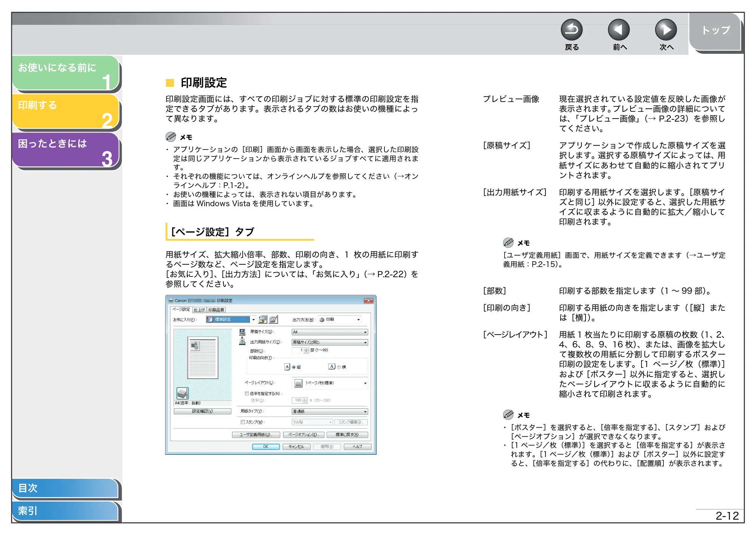
Task: Click the portrait orientation page icon next to 縦
Action: 287,367
